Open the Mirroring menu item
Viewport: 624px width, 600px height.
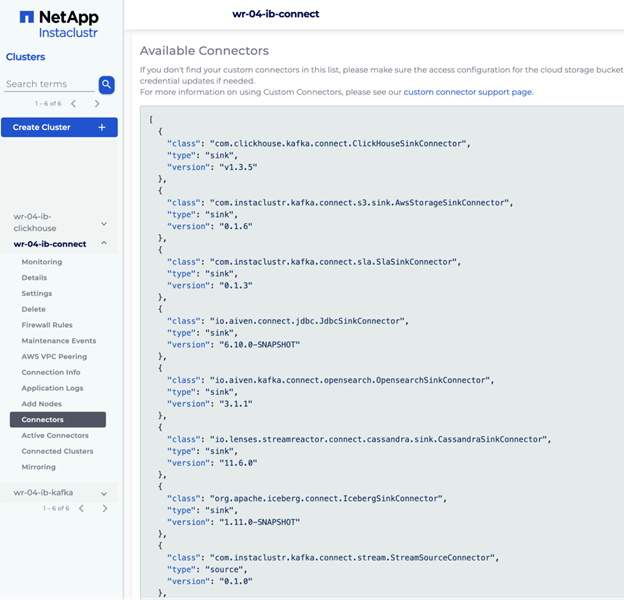39,467
